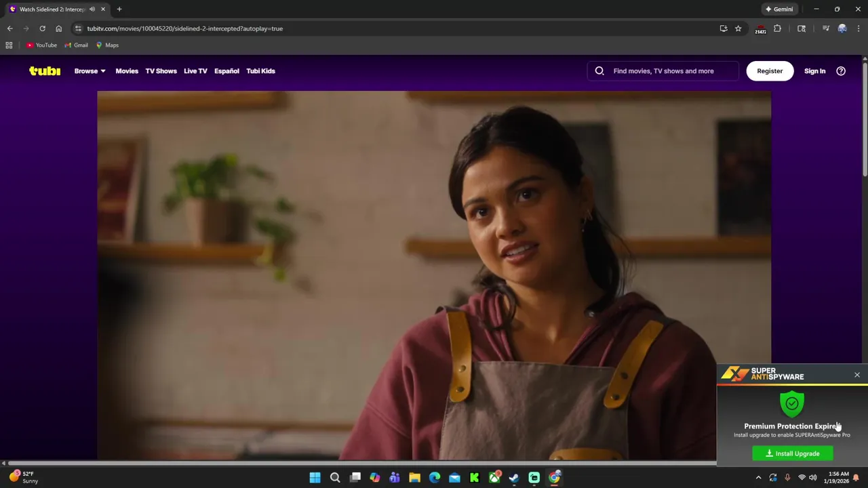Click "Premium Protection Expired" text
This screenshot has width=868, height=488.
(792, 426)
